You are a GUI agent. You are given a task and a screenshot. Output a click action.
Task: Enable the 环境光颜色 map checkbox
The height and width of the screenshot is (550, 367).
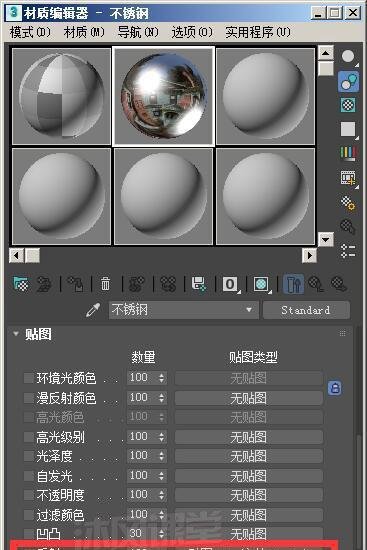pos(28,378)
